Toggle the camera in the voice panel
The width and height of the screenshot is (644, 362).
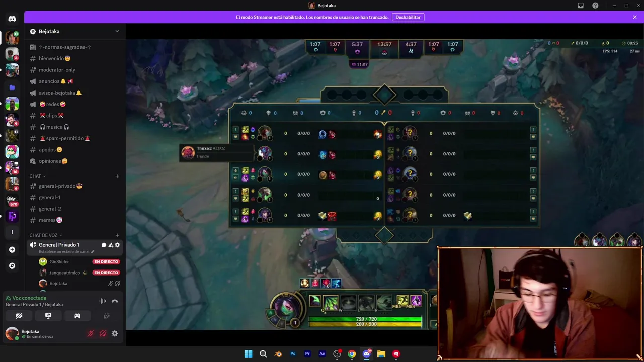click(x=19, y=316)
